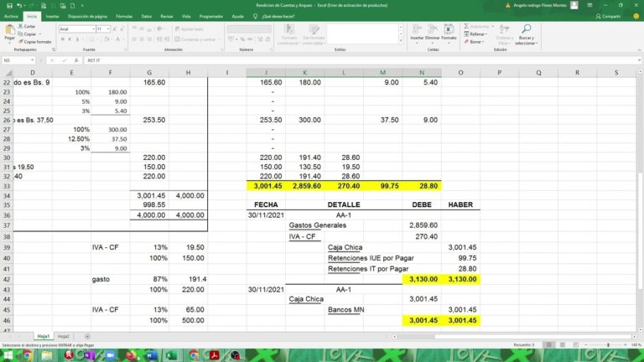Activate Copiar formato painter
644x362 pixels.
35,42
